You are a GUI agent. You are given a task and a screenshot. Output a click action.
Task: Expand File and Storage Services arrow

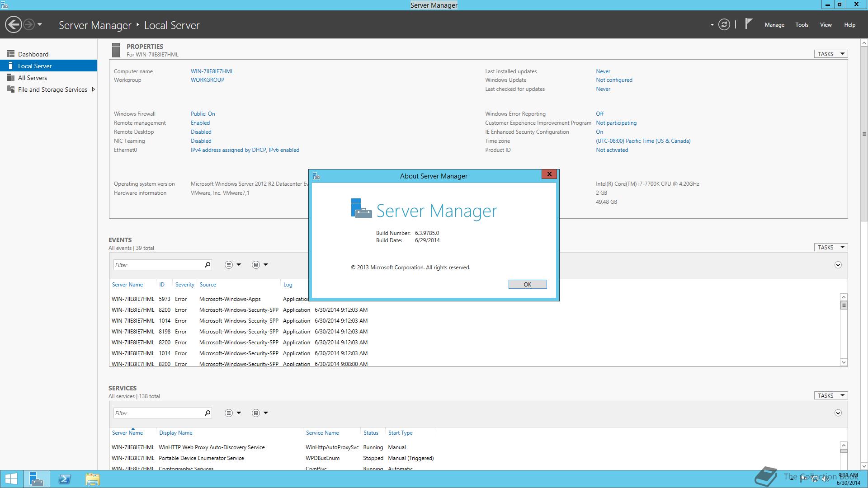click(x=93, y=89)
